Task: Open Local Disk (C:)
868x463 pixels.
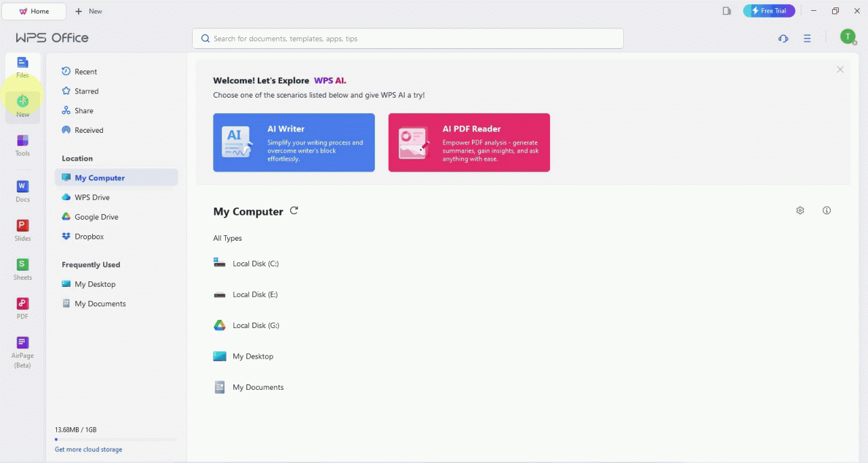Action: tap(246, 263)
